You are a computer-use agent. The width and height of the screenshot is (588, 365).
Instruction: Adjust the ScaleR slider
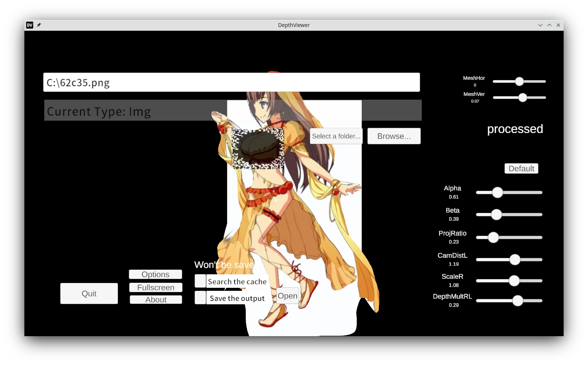(509, 281)
